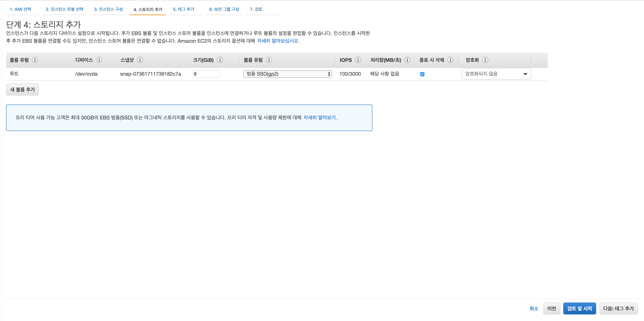Click info icon beside first 볼륨 유형 header
The height and width of the screenshot is (321, 644).
coord(35,60)
